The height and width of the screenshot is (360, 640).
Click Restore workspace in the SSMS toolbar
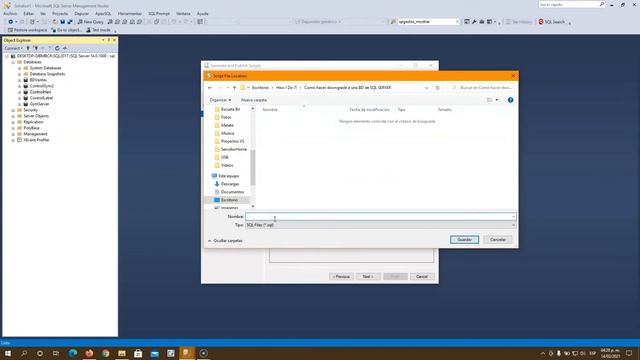pos(27,30)
